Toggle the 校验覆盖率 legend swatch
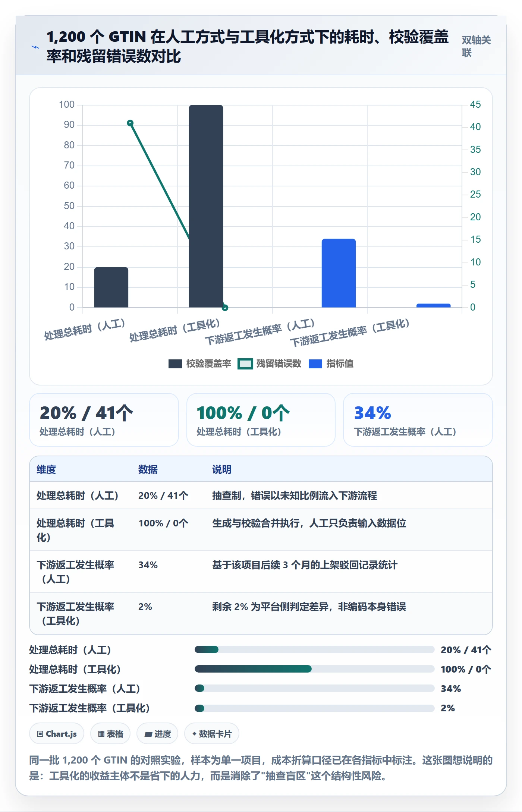 [x=175, y=363]
